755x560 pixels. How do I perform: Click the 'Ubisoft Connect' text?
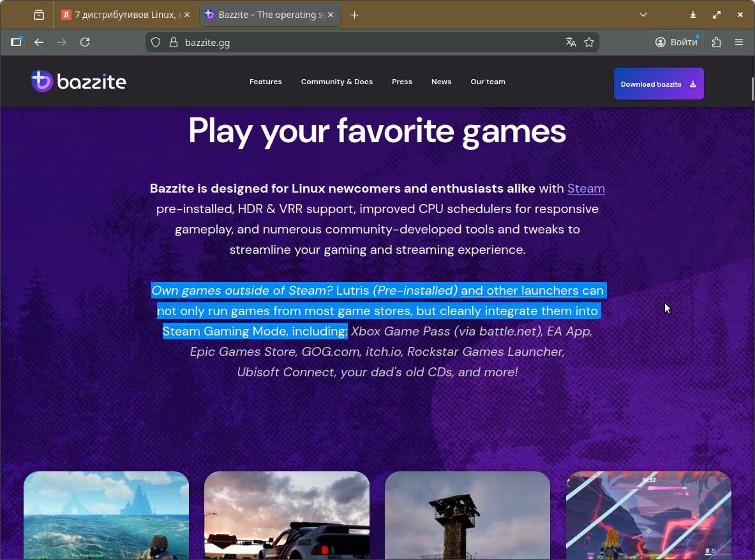(285, 372)
